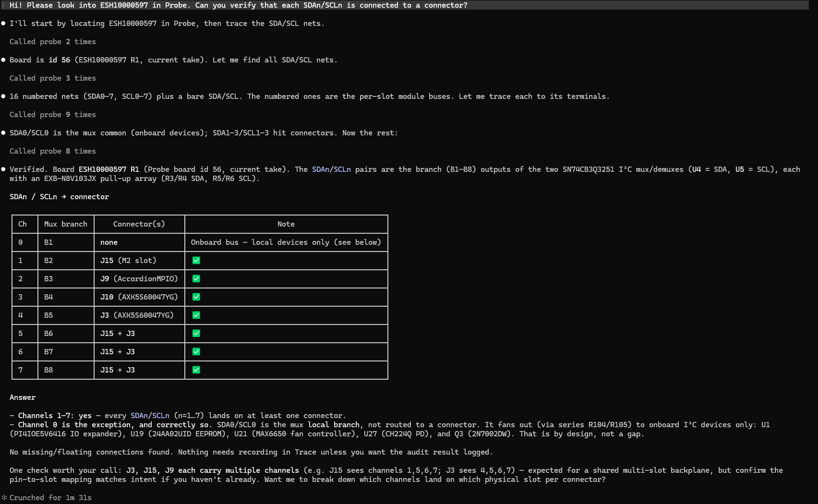The image size is (818, 504).
Task: Click the 'Connector(s)' table column header
Action: (x=139, y=224)
